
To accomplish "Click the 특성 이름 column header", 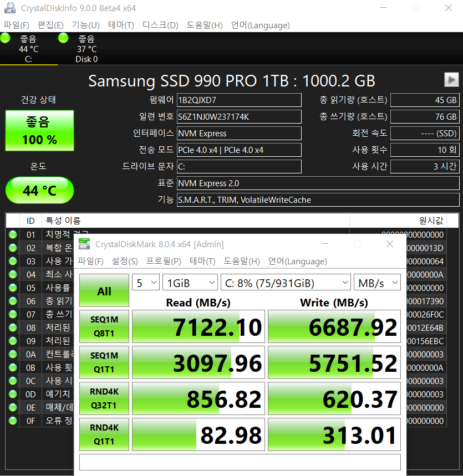I will coord(196,221).
